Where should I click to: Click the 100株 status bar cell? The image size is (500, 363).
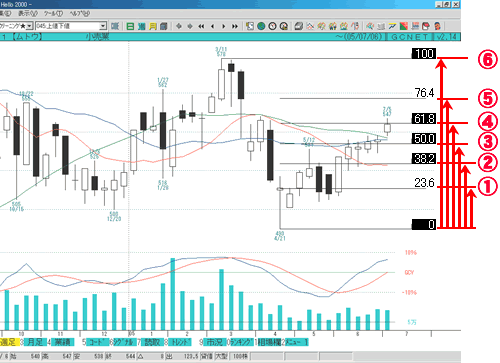tap(240, 356)
